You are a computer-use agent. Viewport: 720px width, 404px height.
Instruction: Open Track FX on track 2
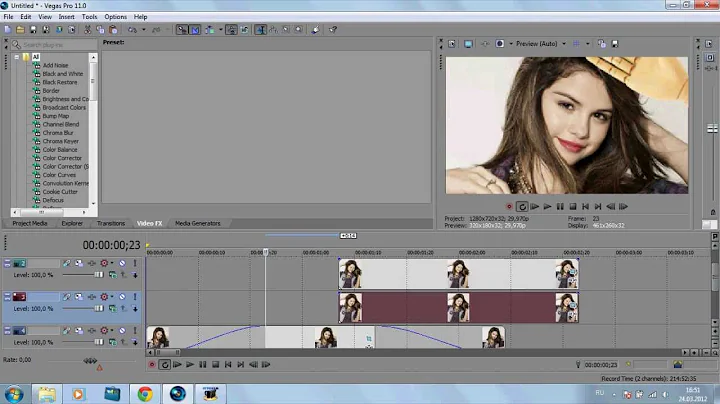click(92, 263)
